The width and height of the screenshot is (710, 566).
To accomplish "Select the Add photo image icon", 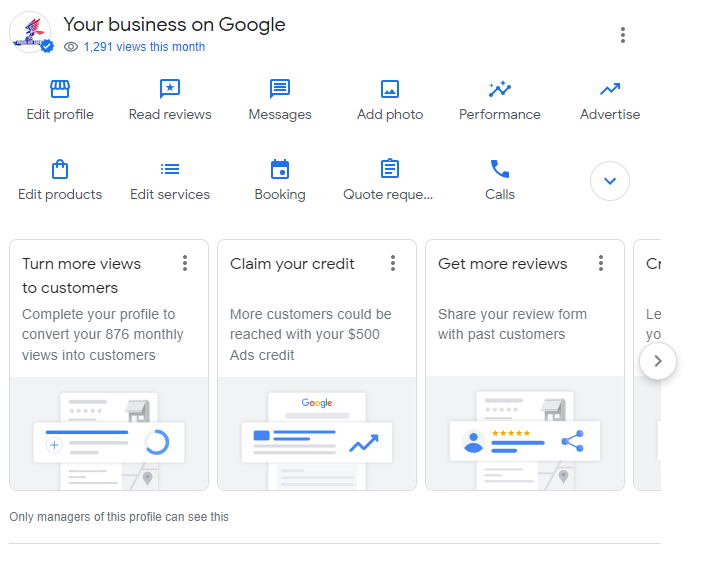I will click(390, 89).
